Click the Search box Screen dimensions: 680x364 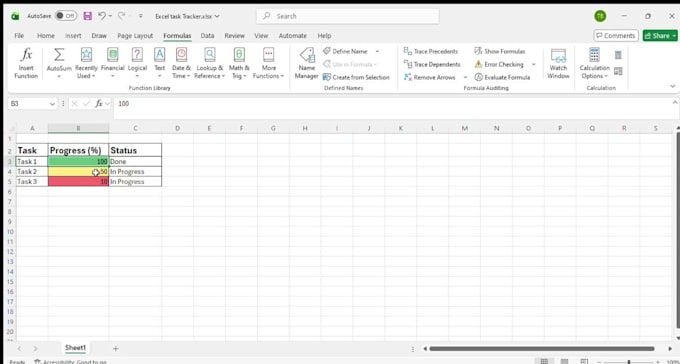(x=348, y=16)
